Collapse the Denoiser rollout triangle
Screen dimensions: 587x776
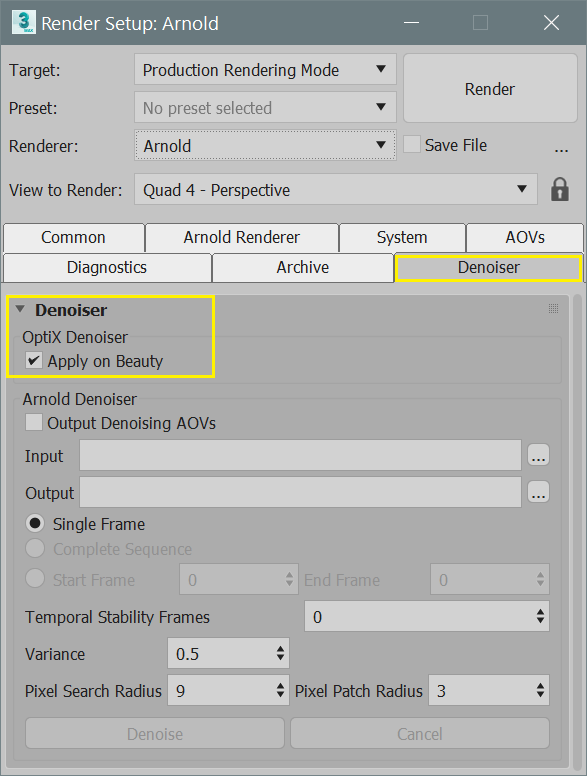click(x=20, y=309)
